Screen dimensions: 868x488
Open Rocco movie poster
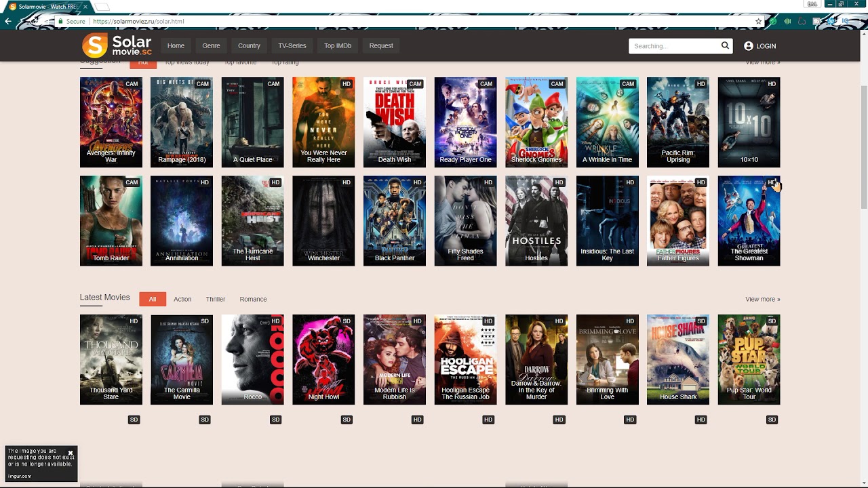[253, 359]
